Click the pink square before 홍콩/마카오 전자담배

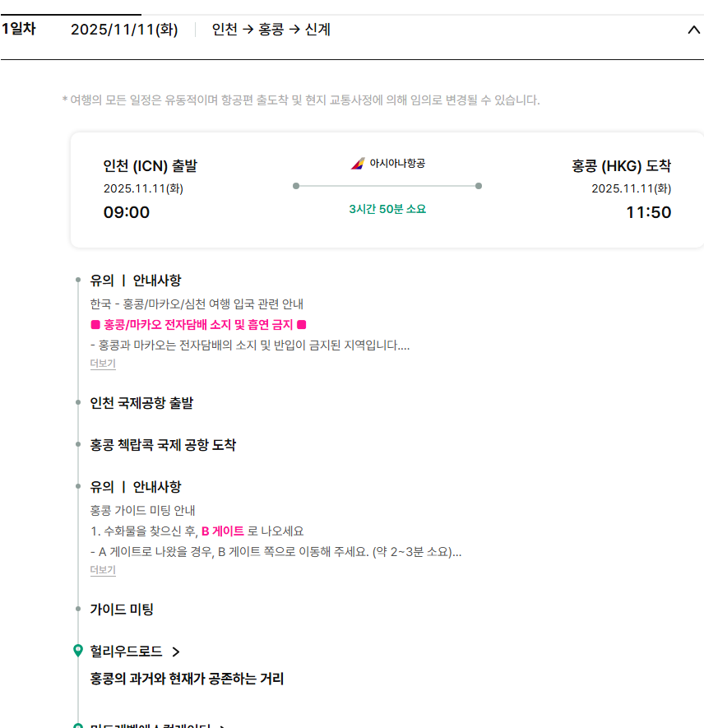[x=95, y=325]
